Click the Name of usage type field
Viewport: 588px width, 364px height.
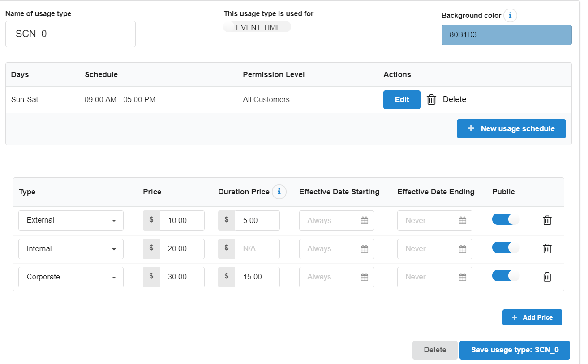point(70,34)
